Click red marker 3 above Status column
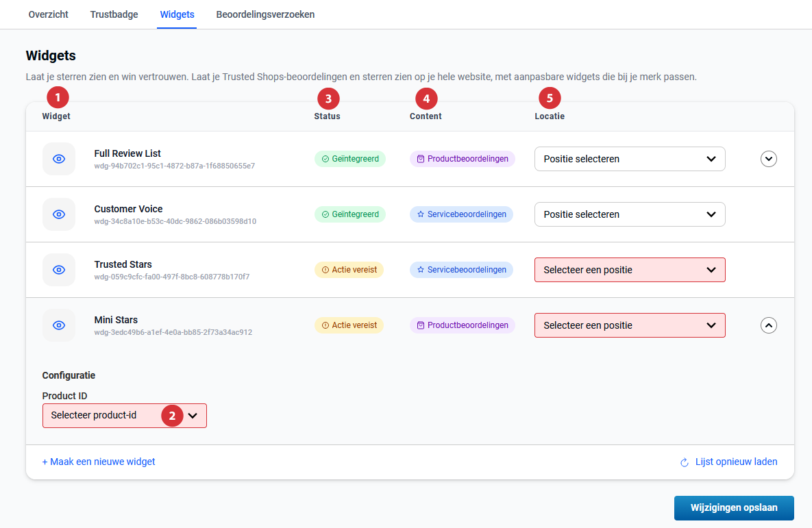 (328, 99)
